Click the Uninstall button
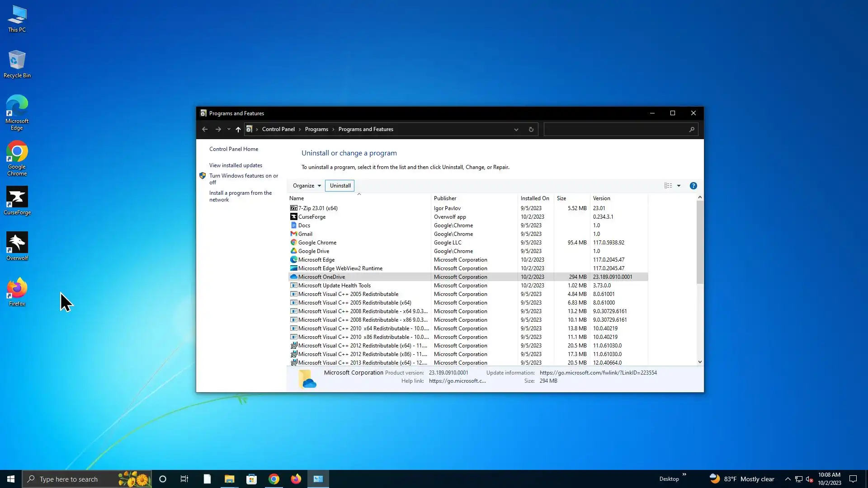This screenshot has width=868, height=488. [340, 186]
